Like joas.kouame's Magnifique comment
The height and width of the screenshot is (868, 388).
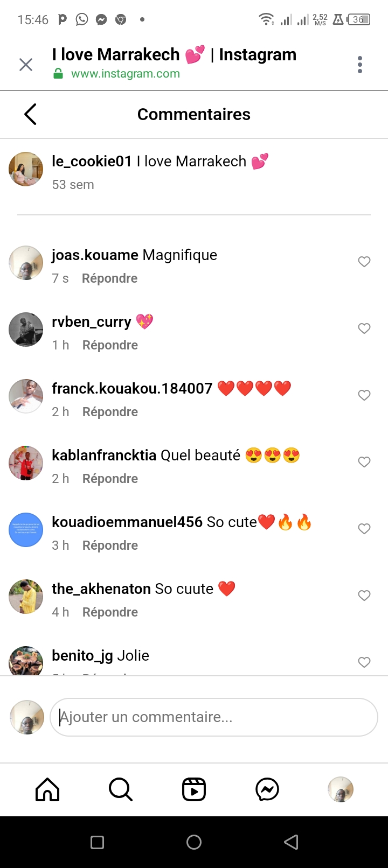coord(364,262)
